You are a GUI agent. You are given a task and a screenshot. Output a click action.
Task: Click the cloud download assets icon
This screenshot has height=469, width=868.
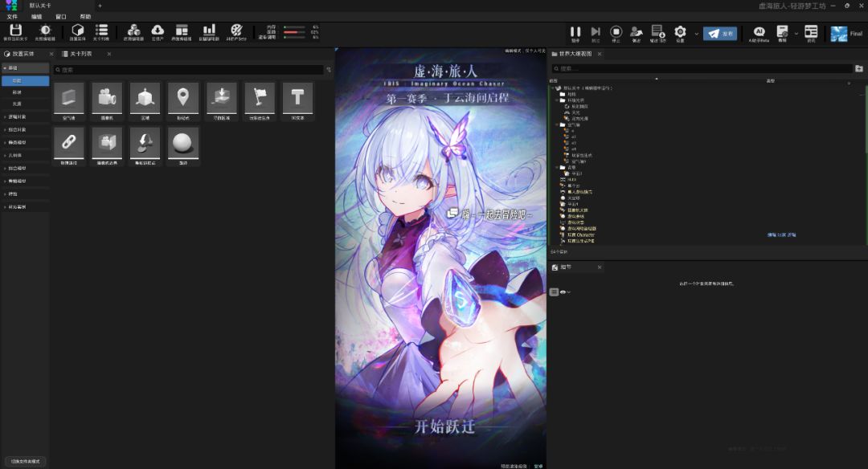(x=158, y=31)
